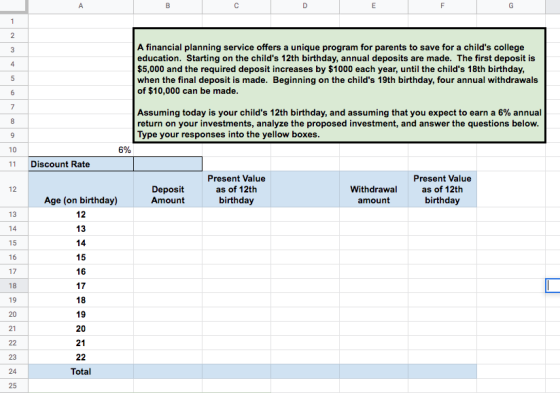The height and width of the screenshot is (393, 560).
Task: Select column D header
Action: coord(305,6)
